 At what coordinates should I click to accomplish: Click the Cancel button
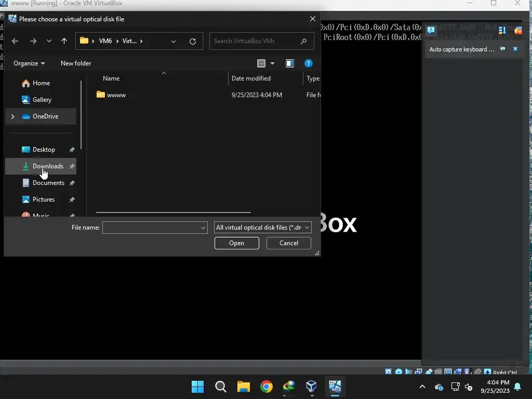coord(289,243)
